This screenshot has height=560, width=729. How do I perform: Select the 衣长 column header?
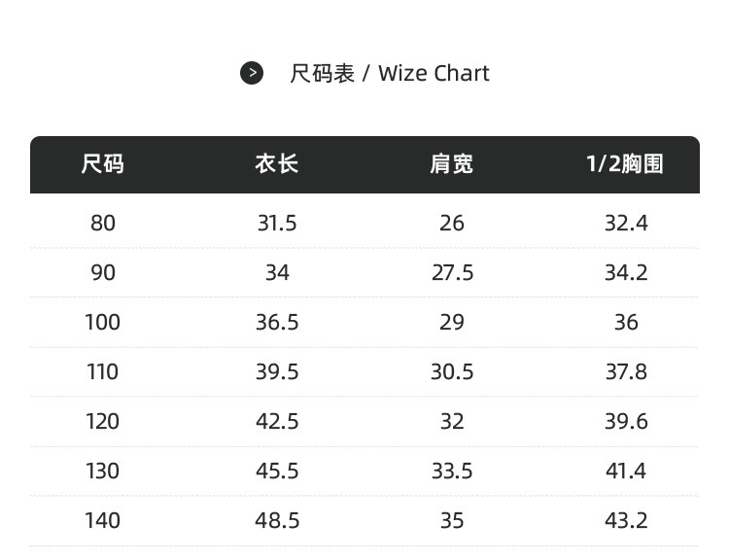pyautogui.click(x=276, y=164)
